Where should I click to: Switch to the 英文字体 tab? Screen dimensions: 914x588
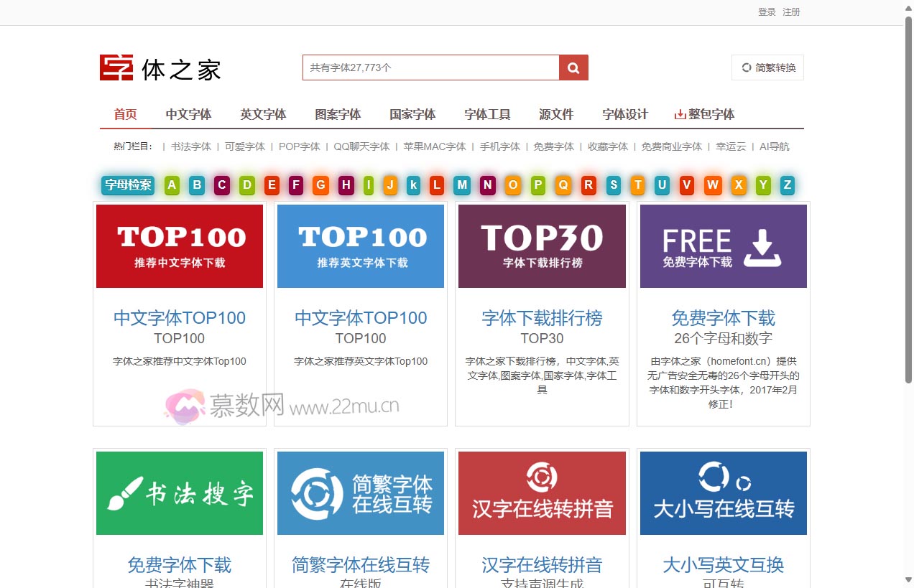(263, 113)
